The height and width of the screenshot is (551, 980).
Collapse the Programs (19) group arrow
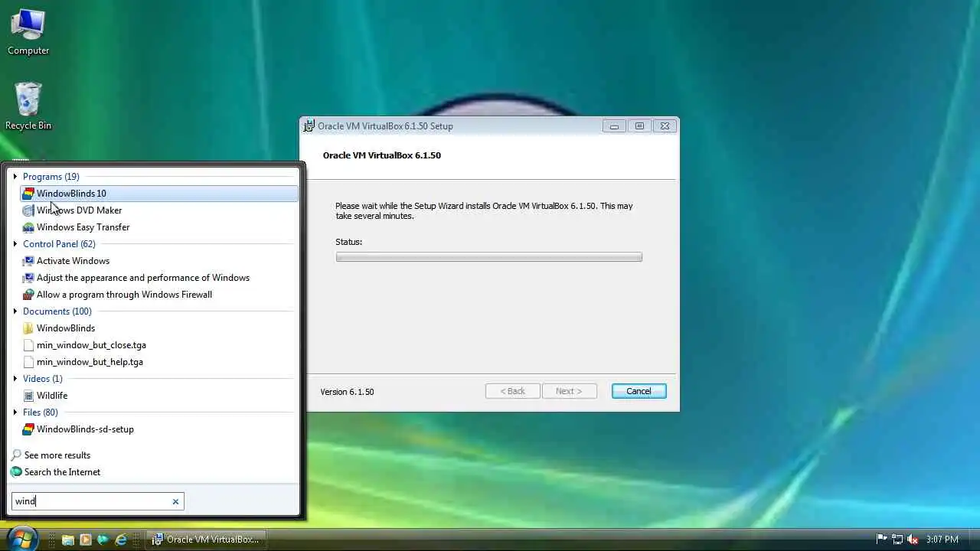pyautogui.click(x=15, y=177)
